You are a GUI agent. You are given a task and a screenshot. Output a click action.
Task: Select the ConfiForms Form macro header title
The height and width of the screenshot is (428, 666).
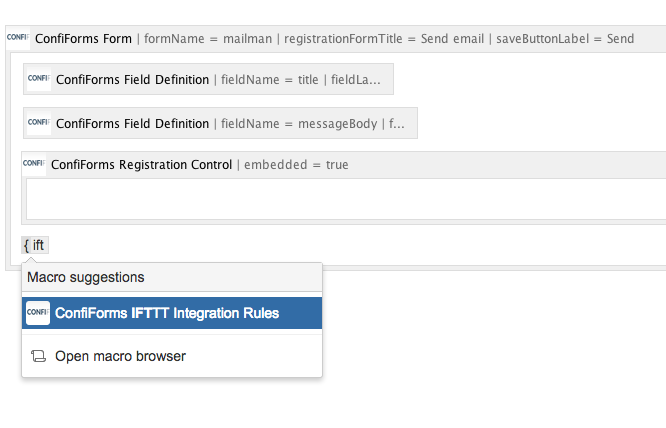[83, 39]
